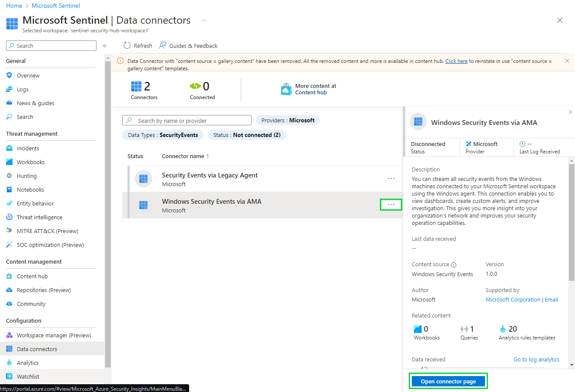
Task: Click the 'Click here' link in banner
Action: 456,61
